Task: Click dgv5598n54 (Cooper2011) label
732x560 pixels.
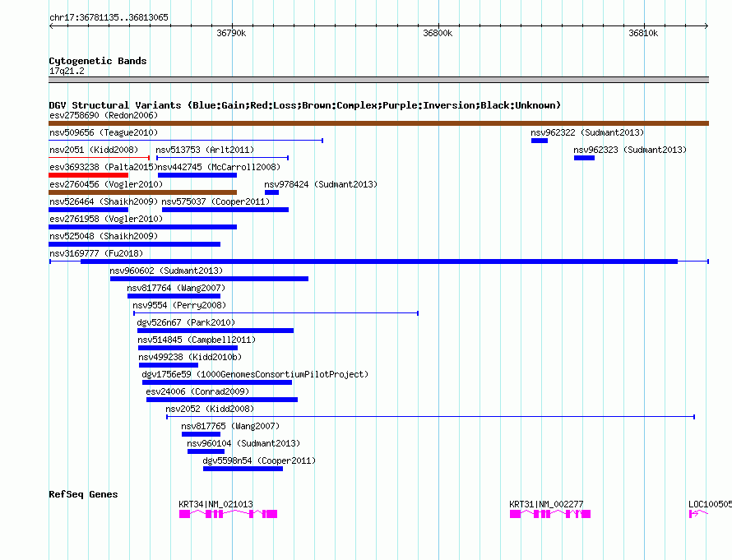Action: click(x=259, y=460)
